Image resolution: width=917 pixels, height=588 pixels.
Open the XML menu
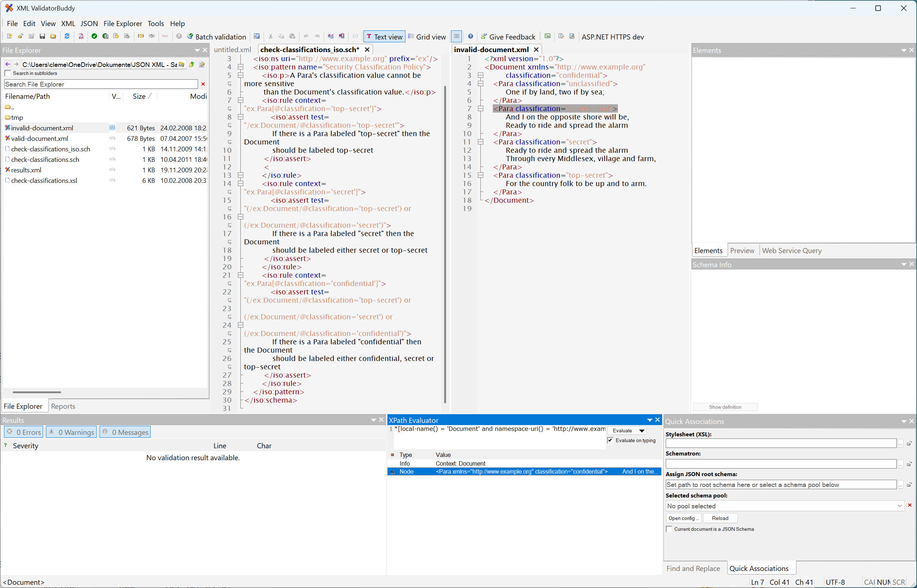point(68,23)
